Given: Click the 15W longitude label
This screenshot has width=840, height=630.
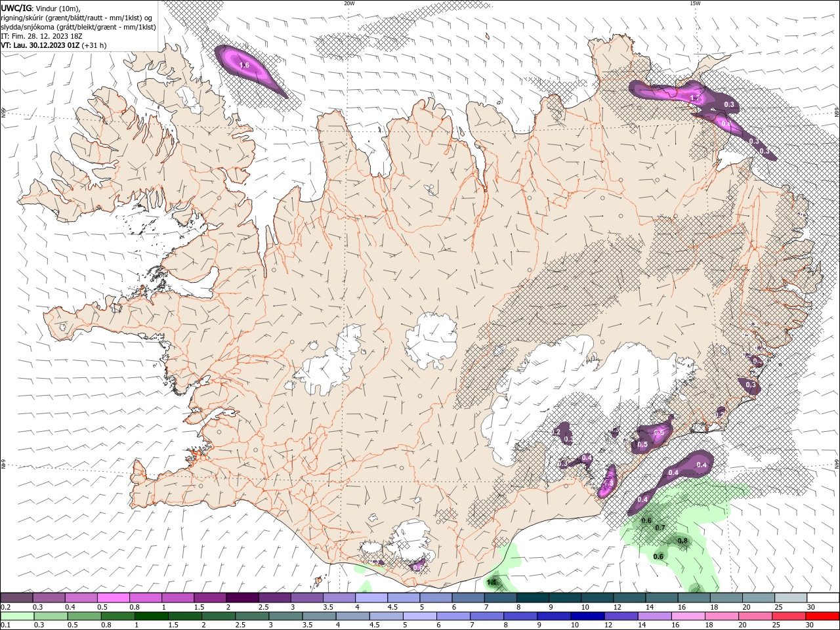Looking at the screenshot, I should [694, 3].
